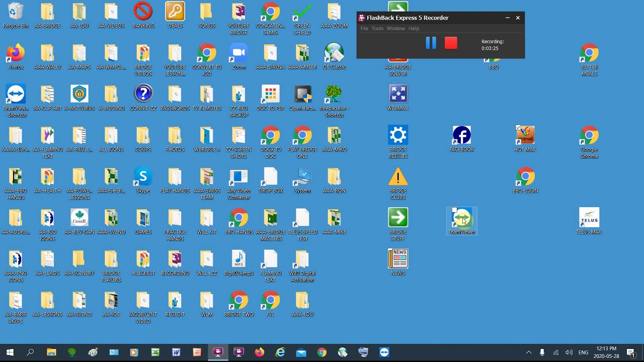644x362 pixels.
Task: Open Excel from the taskbar
Action: [155, 352]
